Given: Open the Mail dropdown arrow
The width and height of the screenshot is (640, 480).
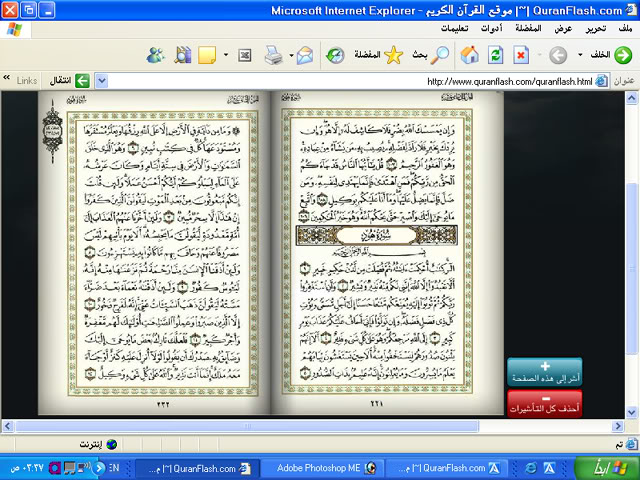Looking at the screenshot, I should coord(291,55).
